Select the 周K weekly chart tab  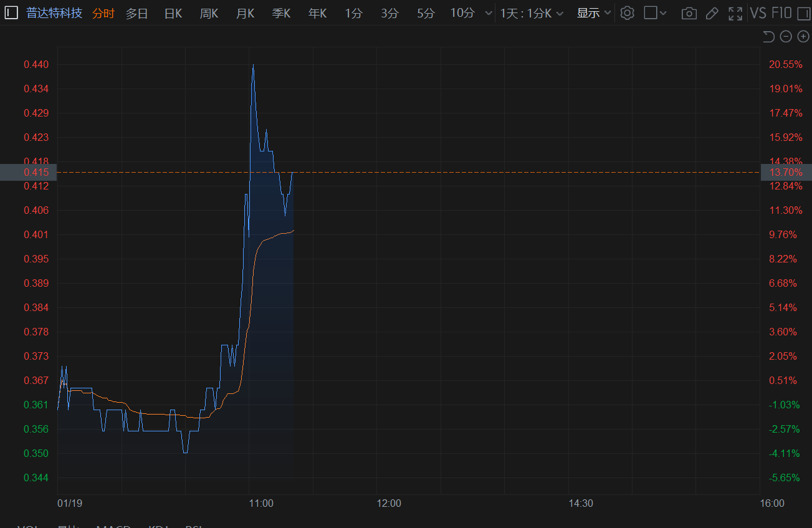[x=209, y=13]
